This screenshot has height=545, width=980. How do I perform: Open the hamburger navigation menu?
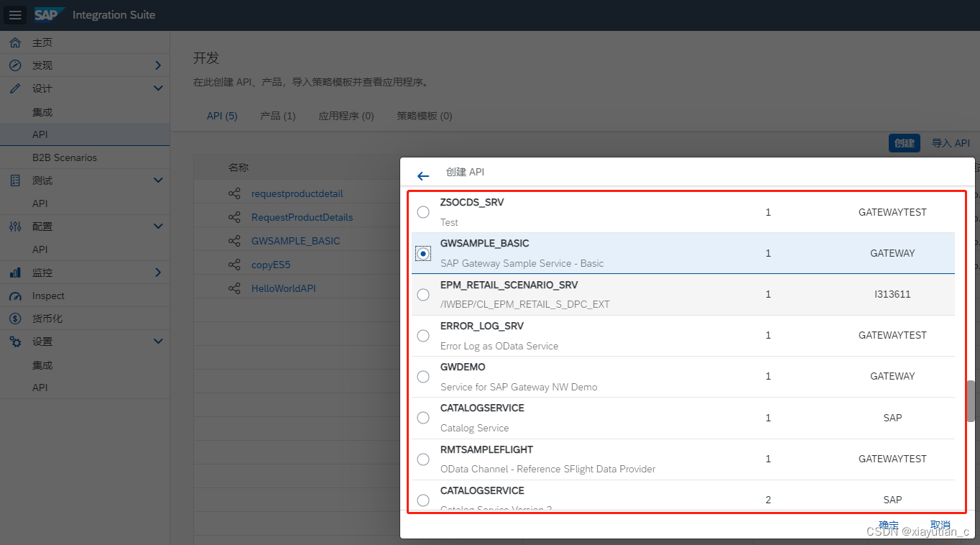[17, 15]
